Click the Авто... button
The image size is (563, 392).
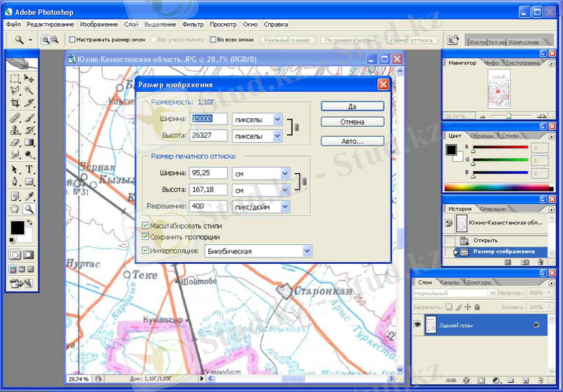(x=352, y=141)
